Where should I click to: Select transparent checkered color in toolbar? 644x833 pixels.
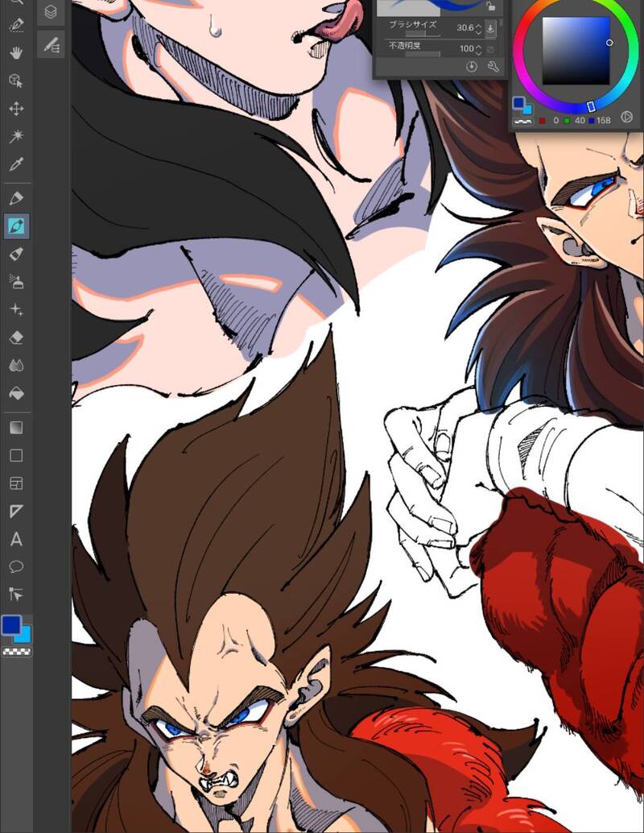(16, 651)
